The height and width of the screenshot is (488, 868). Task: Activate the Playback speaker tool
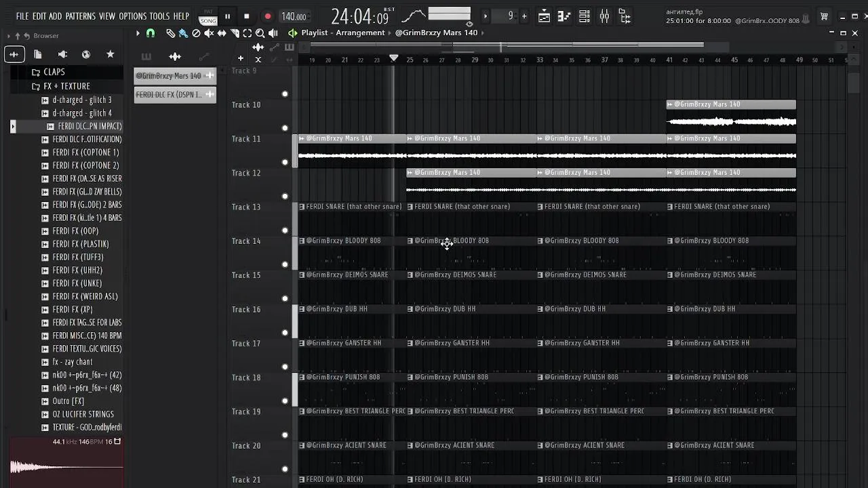pos(273,33)
